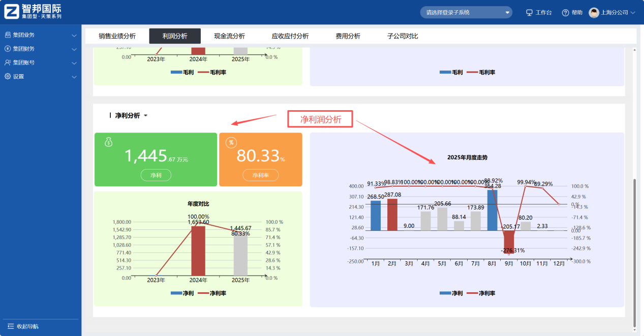Open the 请选择登录子系统 dropdown
Viewport: 644px width, 336px height.
click(x=465, y=12)
